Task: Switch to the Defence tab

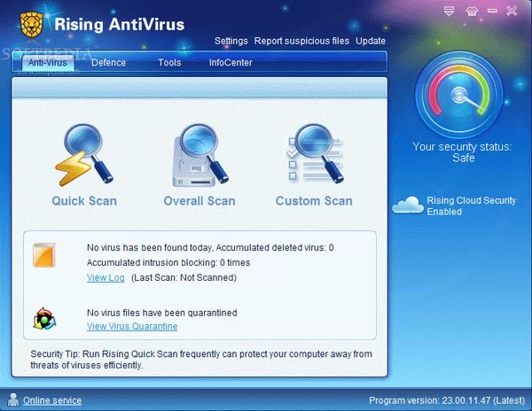Action: coord(109,63)
